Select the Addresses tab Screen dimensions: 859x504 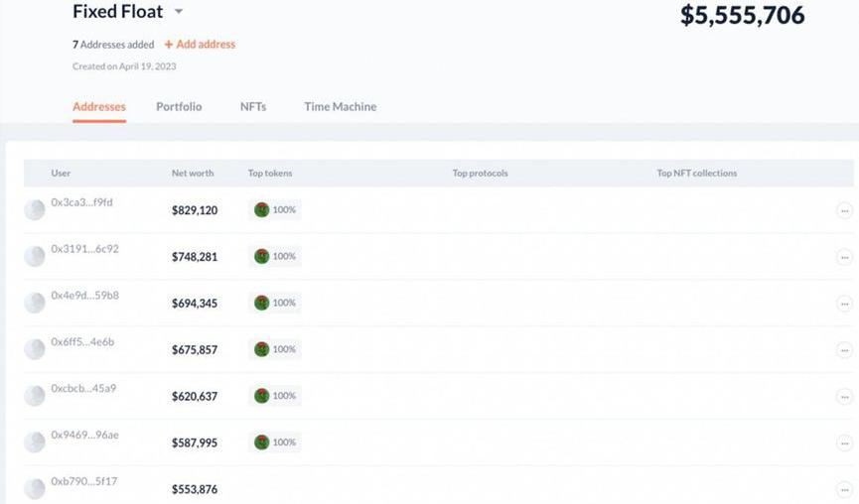click(99, 106)
